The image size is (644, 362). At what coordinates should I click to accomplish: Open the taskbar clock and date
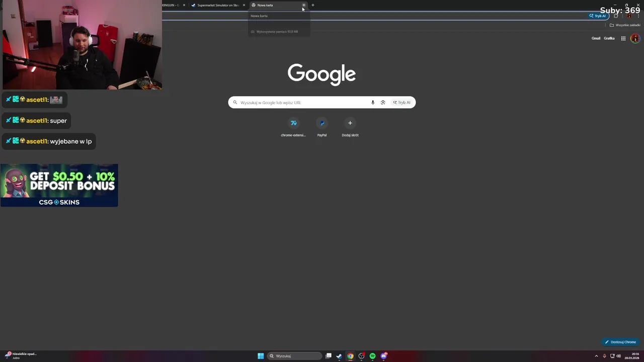[632, 356]
